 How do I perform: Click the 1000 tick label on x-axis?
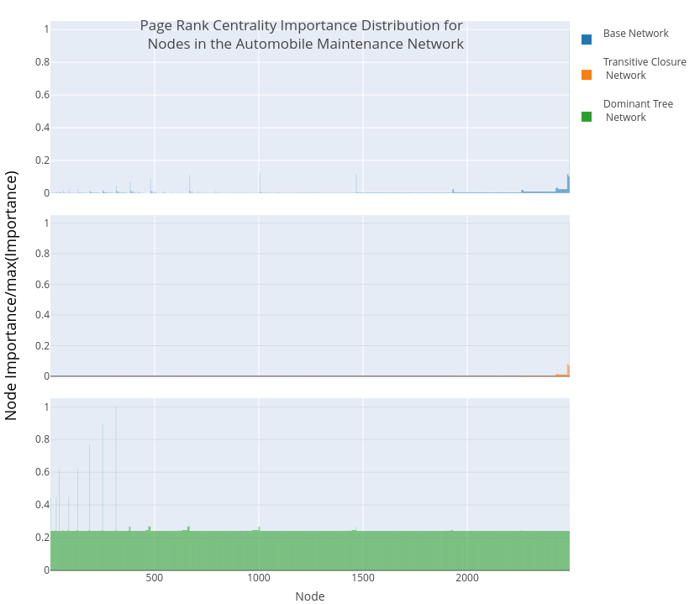click(x=259, y=578)
